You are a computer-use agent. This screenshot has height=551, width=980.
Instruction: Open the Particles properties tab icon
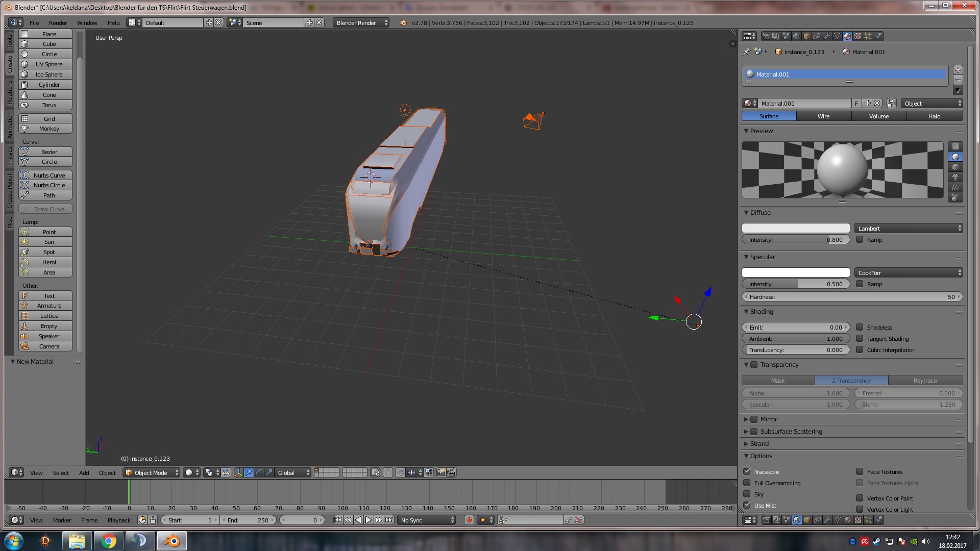pyautogui.click(x=868, y=36)
